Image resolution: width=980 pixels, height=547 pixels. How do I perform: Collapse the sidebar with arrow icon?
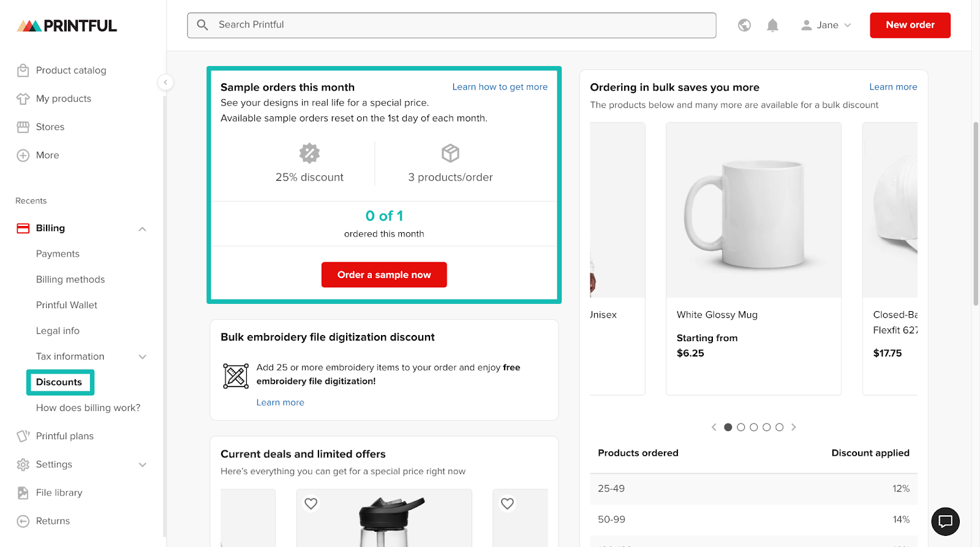[x=165, y=82]
